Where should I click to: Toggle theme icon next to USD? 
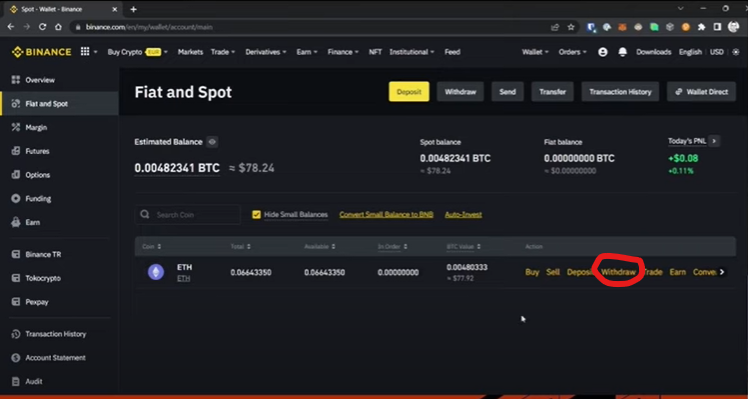tap(736, 52)
